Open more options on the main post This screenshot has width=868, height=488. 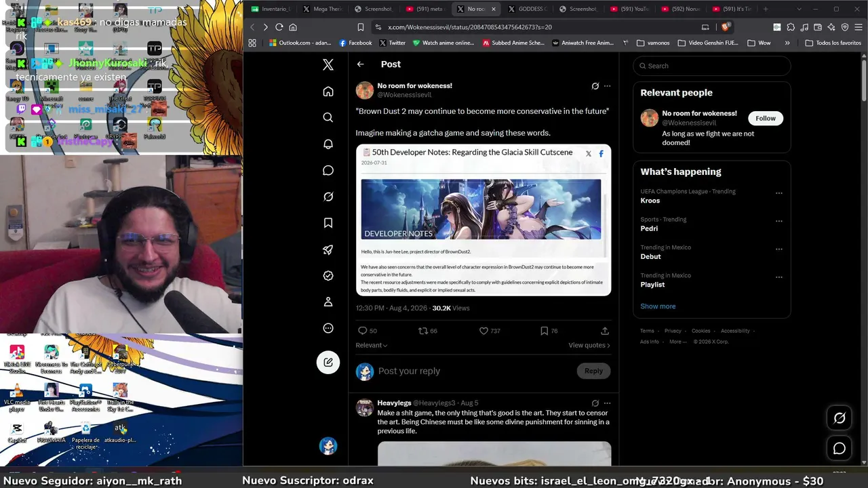(607, 86)
